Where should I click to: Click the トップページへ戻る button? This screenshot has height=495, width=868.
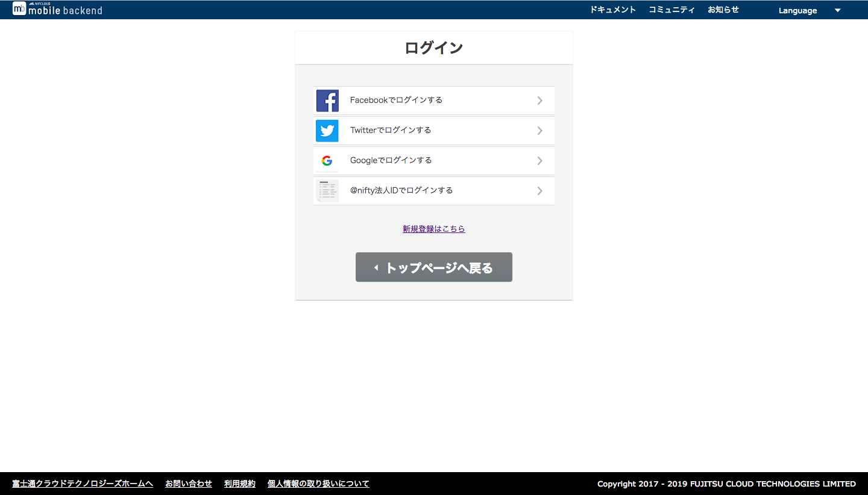click(433, 267)
